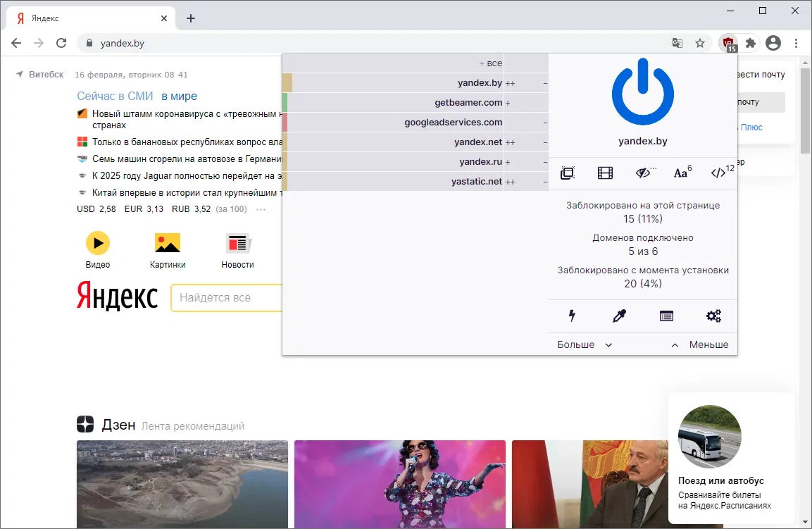Open Zen card with reservoir landscape photo
The image size is (812, 529).
coord(182,485)
